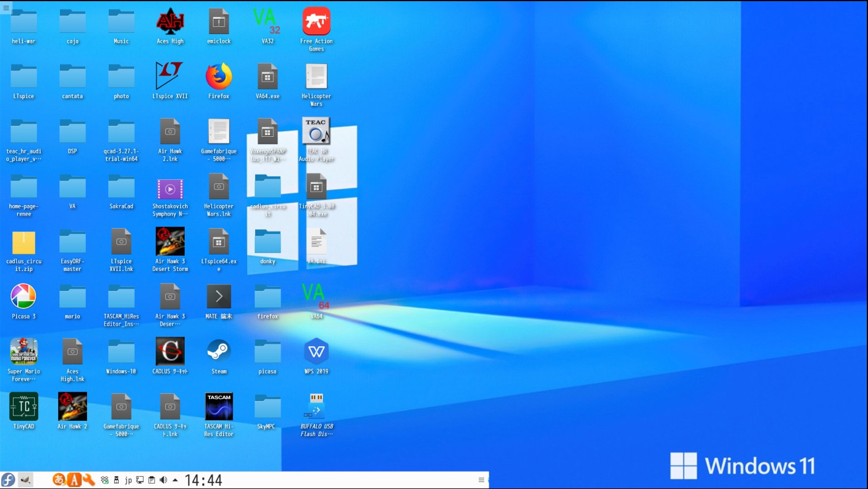This screenshot has height=489, width=868.
Task: Toggle the Mozc A direct input mode
Action: 74,480
